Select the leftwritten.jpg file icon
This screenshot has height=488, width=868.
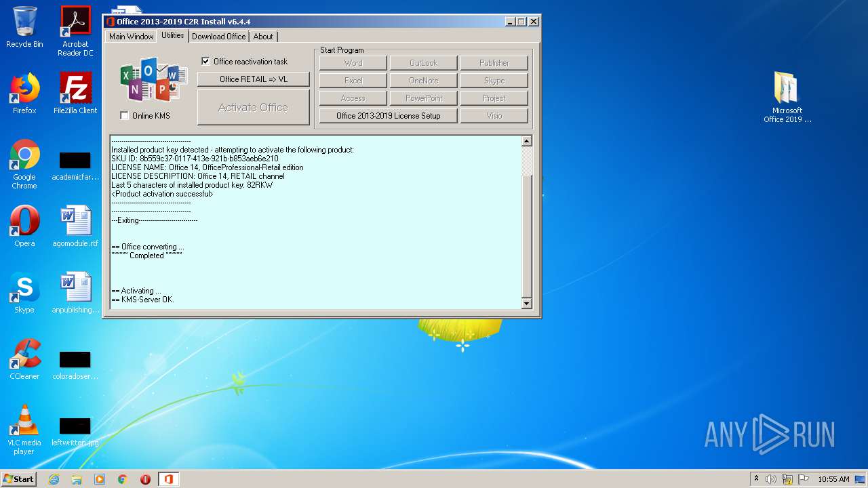point(75,432)
